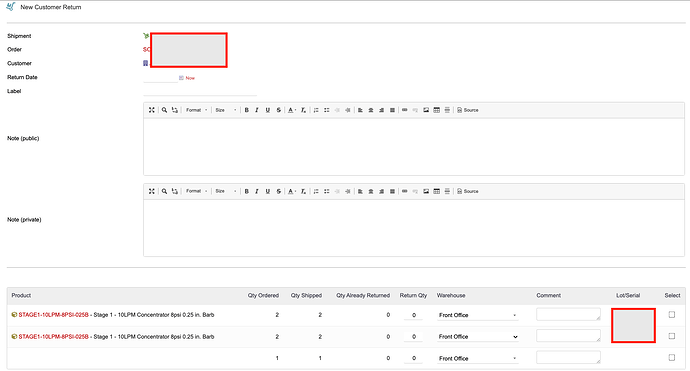This screenshot has height=371, width=690.
Task: Insert image in private note editor
Action: pyautogui.click(x=426, y=191)
